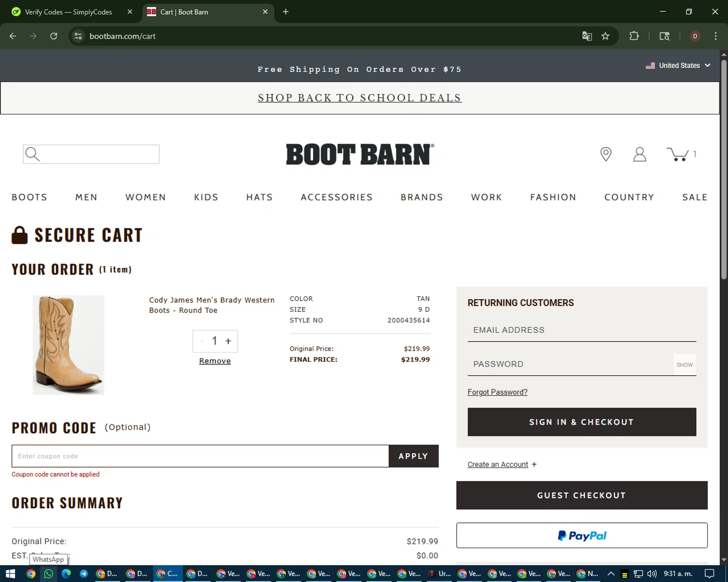This screenshot has height=582, width=728.
Task: Switch to the Verify Codes SimplyCodes tab
Action: (68, 12)
